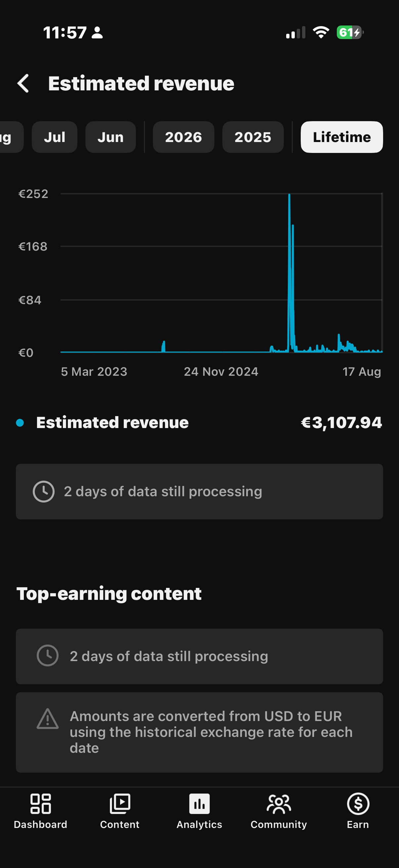This screenshot has height=868, width=399.
Task: Tap the blue Estimated revenue legend dot
Action: 20,422
